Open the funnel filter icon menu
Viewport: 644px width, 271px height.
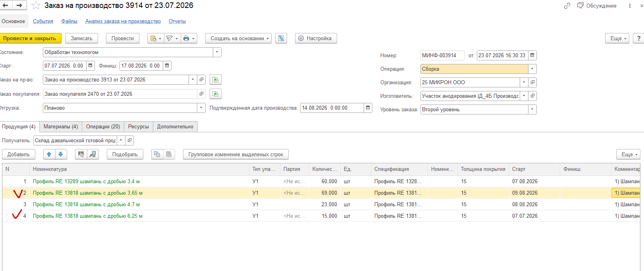tap(172, 38)
